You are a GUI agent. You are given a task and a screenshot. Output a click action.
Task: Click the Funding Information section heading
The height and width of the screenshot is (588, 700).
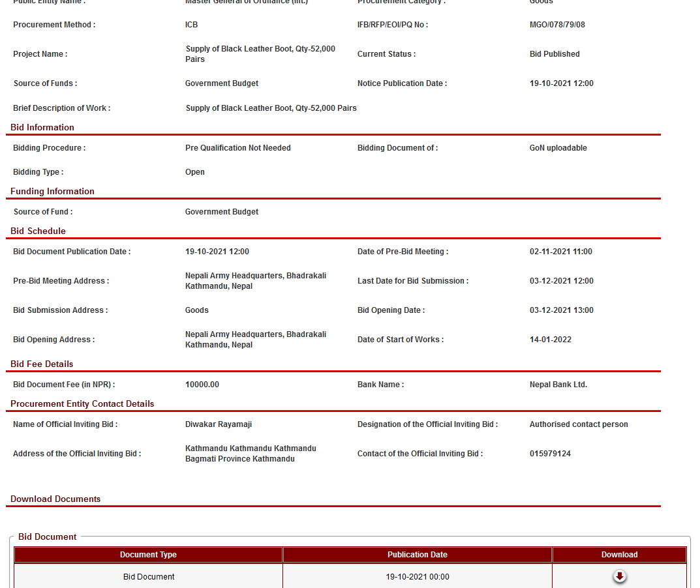[x=52, y=192]
